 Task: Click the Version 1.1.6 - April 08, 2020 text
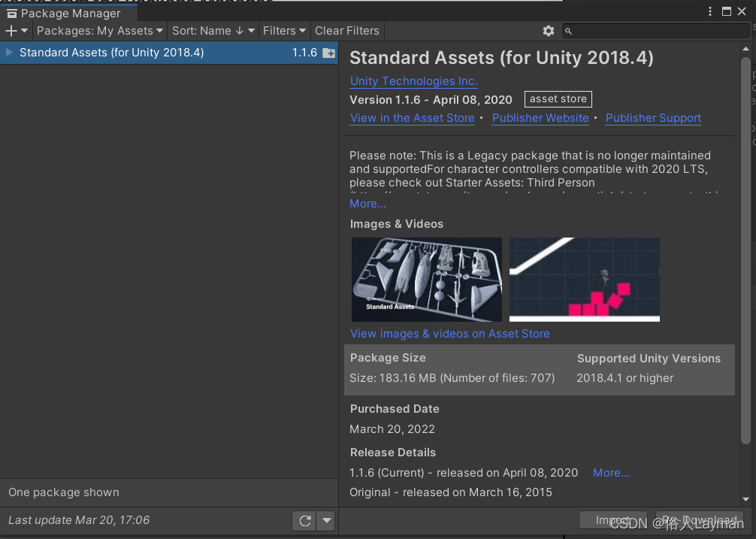[431, 100]
